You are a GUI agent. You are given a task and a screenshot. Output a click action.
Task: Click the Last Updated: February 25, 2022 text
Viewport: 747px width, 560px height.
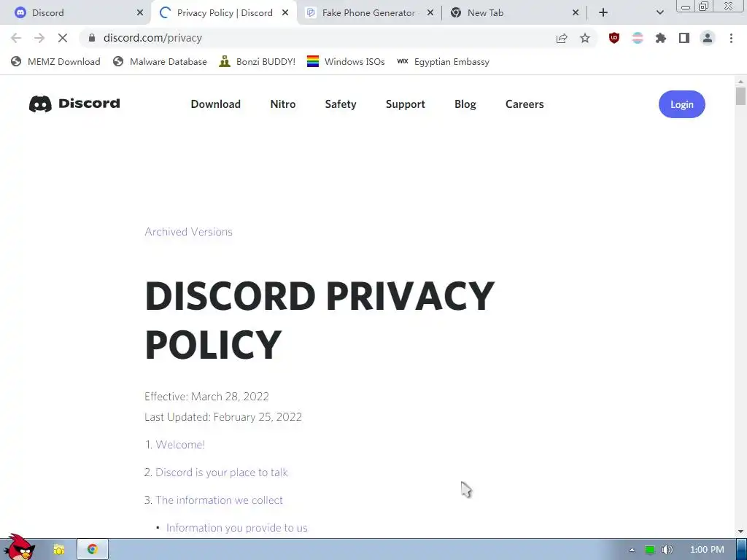pyautogui.click(x=223, y=416)
